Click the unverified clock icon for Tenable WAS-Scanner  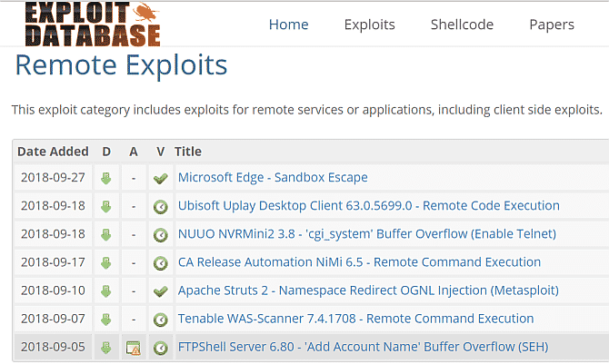coord(160,320)
